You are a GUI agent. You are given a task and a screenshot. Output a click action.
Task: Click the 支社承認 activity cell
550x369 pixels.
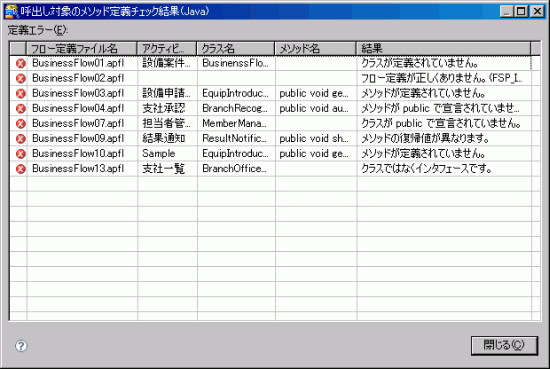pyautogui.click(x=167, y=109)
